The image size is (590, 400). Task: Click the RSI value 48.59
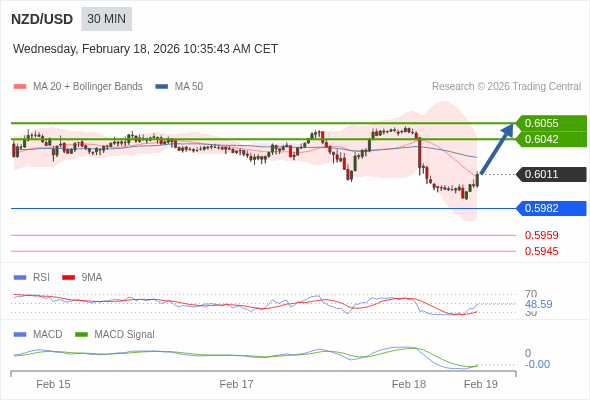point(538,304)
